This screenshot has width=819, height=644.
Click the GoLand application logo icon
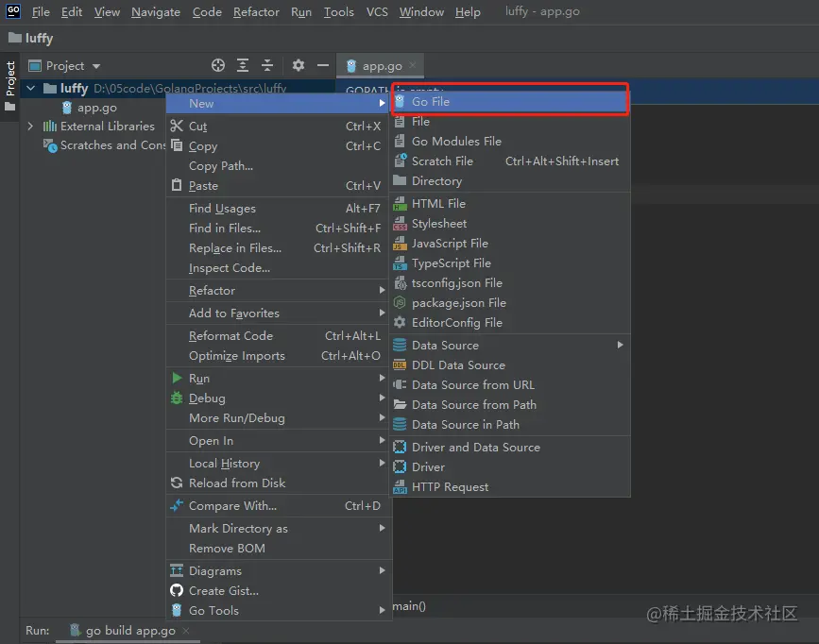coord(13,11)
